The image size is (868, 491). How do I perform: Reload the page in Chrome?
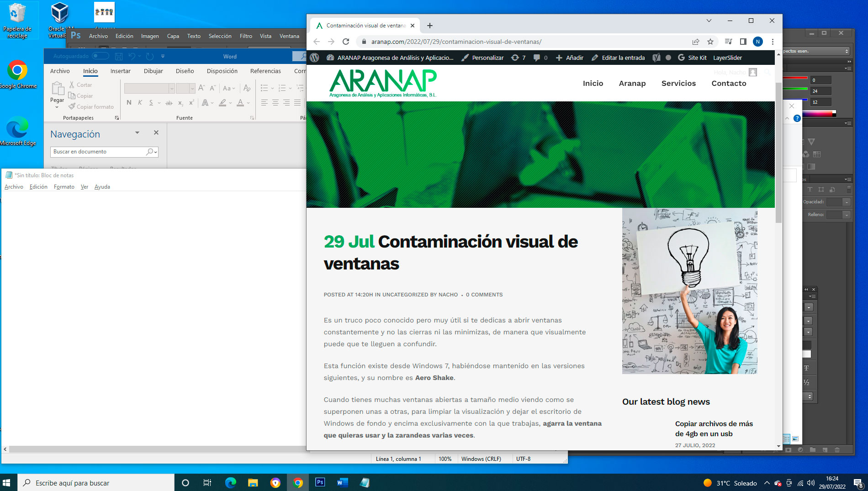[346, 42]
